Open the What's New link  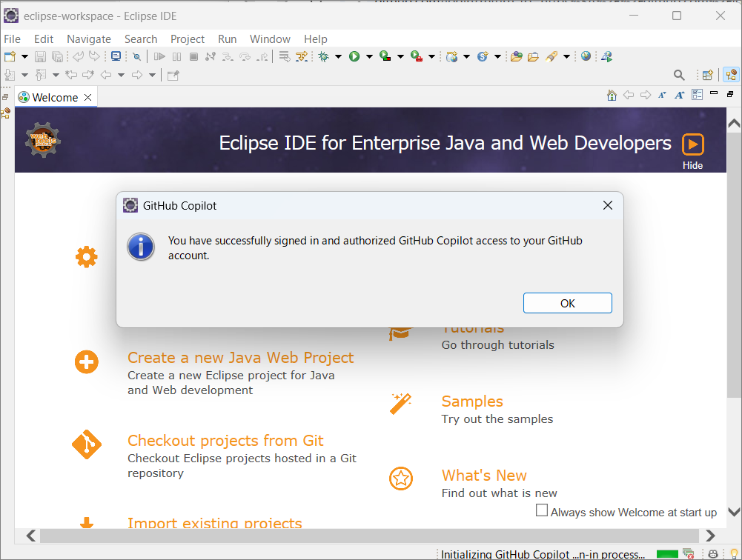(x=484, y=476)
